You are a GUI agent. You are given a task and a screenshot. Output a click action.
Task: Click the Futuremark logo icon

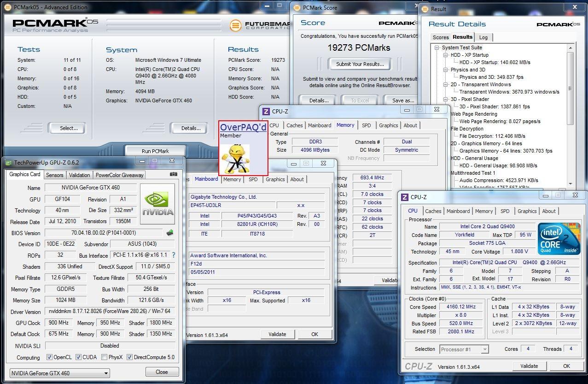click(235, 25)
